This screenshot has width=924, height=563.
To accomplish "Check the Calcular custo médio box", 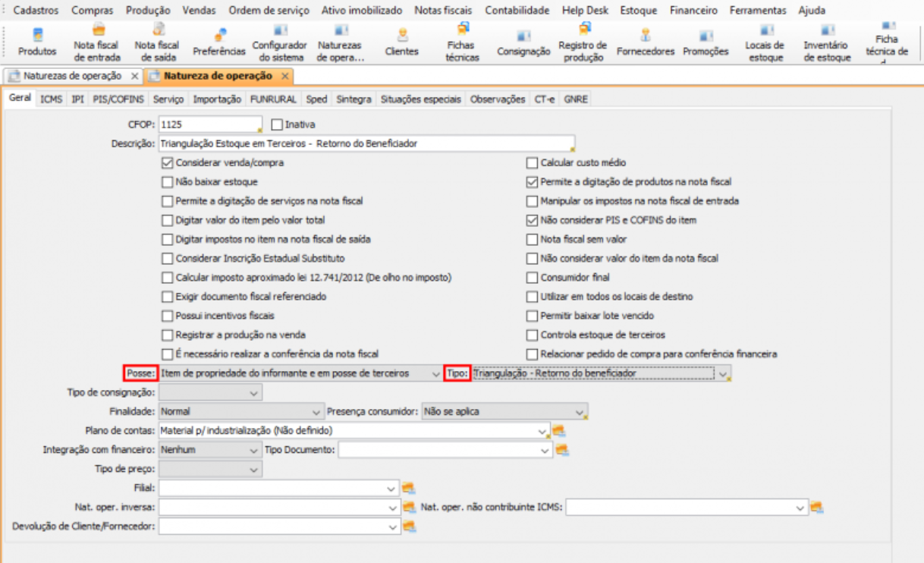I will click(533, 163).
